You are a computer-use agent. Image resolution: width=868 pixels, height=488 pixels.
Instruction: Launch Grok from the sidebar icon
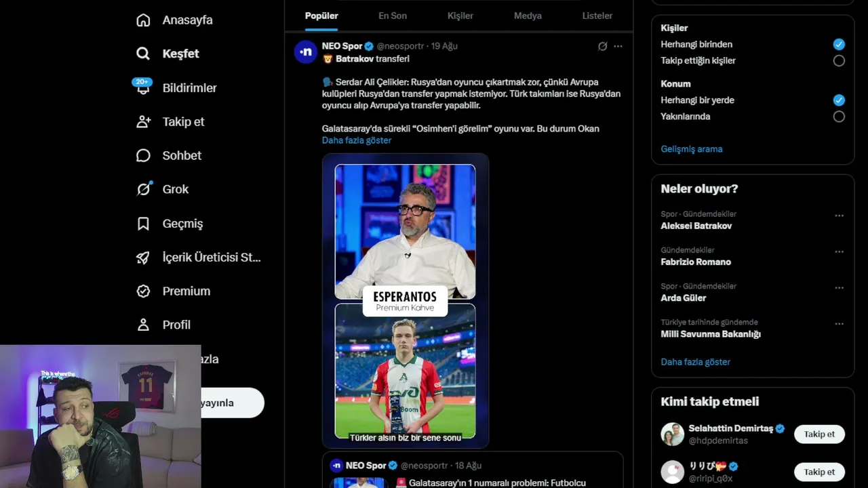(143, 189)
